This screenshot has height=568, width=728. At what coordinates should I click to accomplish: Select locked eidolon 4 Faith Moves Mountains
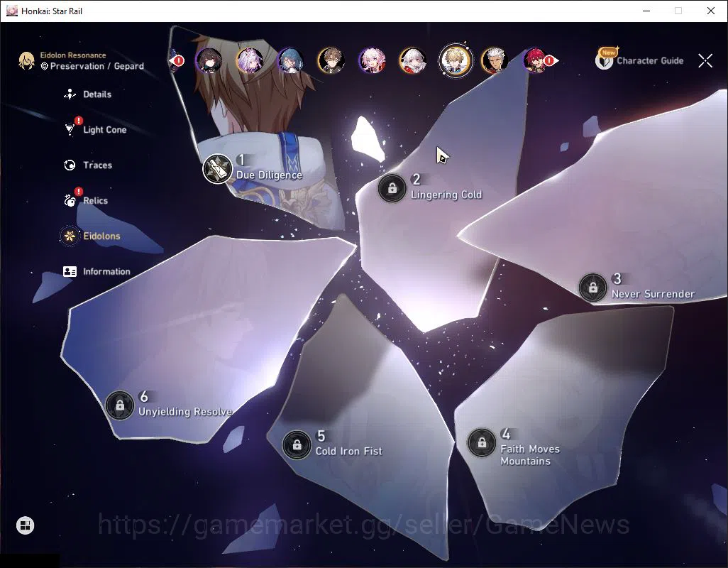pos(482,442)
